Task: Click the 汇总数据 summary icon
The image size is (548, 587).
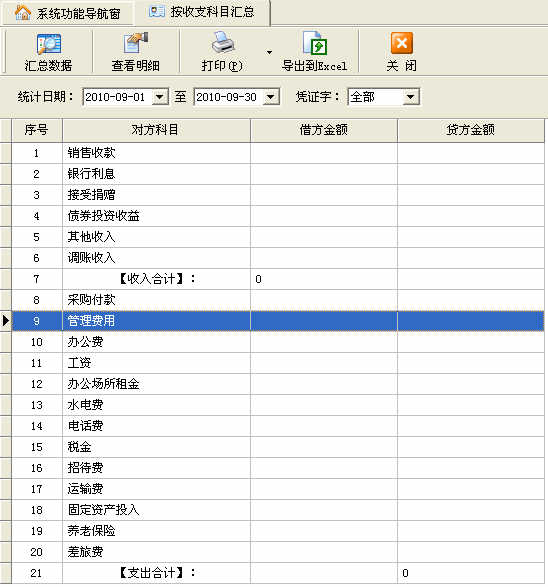Action: (49, 44)
